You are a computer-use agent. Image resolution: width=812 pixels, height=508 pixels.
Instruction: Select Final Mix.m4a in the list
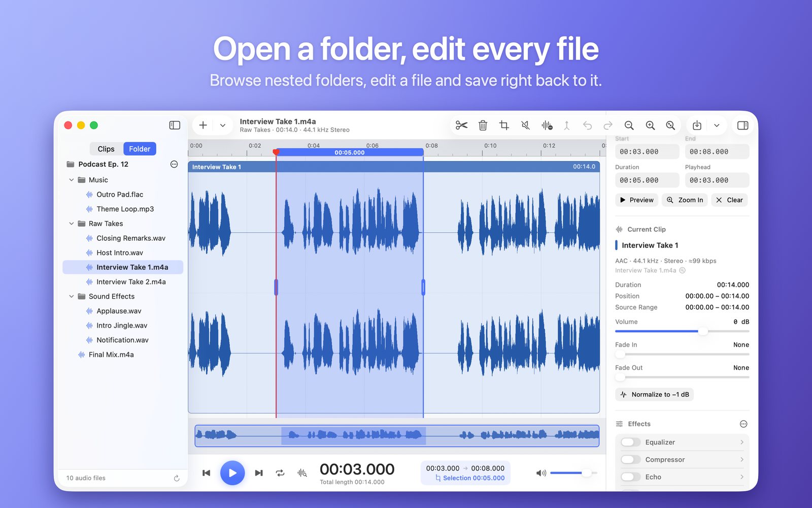click(122, 355)
